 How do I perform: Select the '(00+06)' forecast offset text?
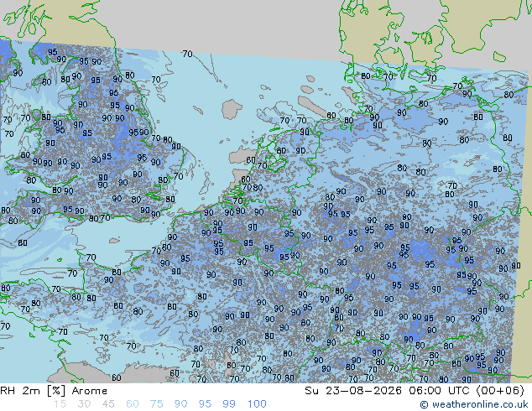pyautogui.click(x=500, y=391)
